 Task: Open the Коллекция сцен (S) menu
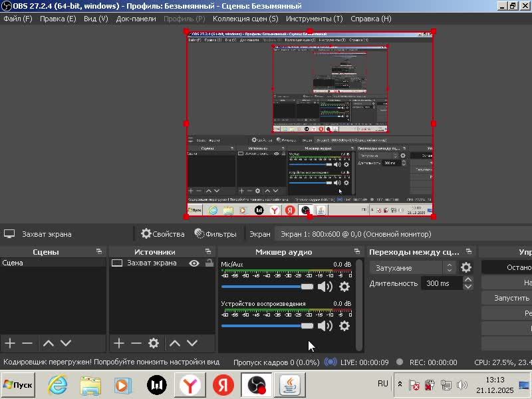click(x=245, y=19)
